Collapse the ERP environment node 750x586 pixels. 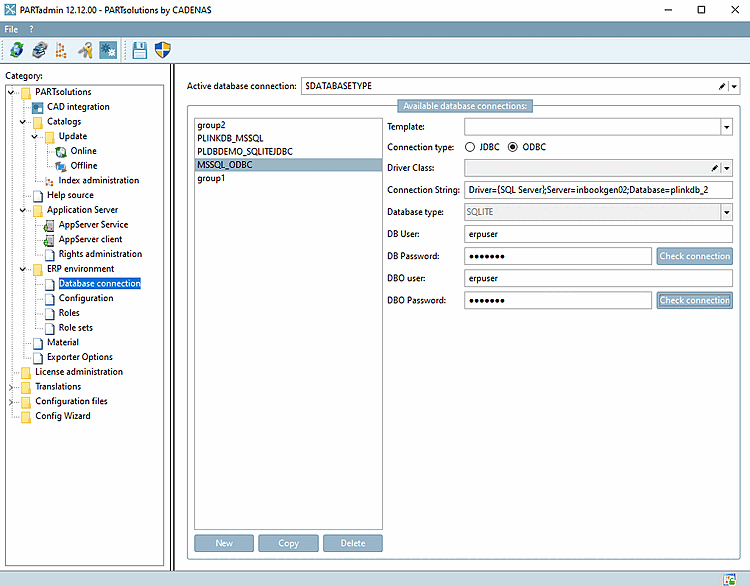coord(22,269)
